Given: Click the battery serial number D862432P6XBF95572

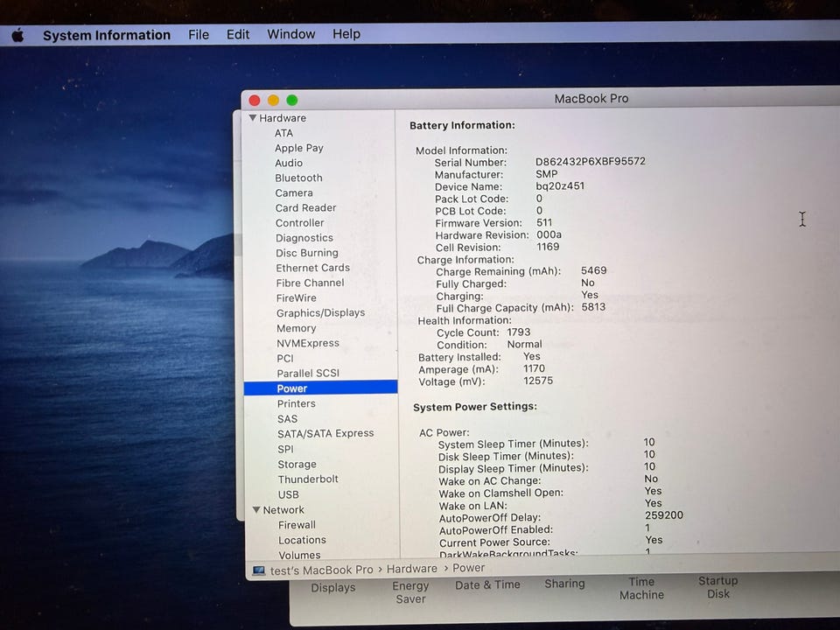Looking at the screenshot, I should pyautogui.click(x=591, y=161).
